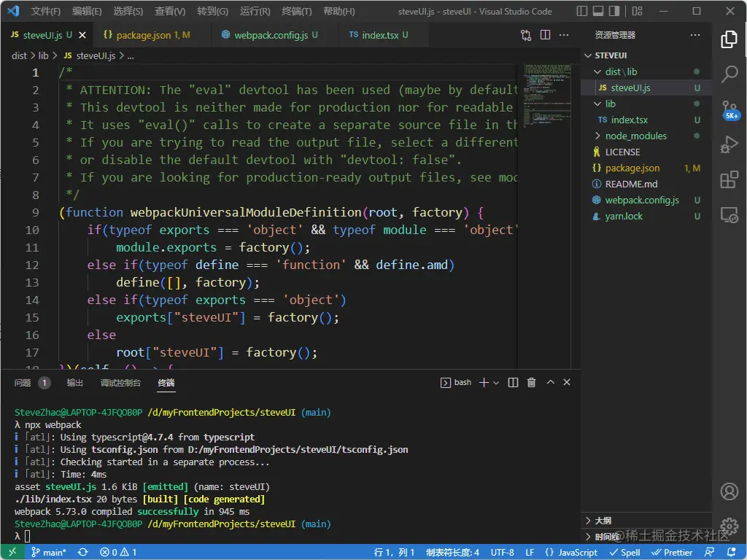
Task: Open the Extensions view
Action: pyautogui.click(x=729, y=179)
